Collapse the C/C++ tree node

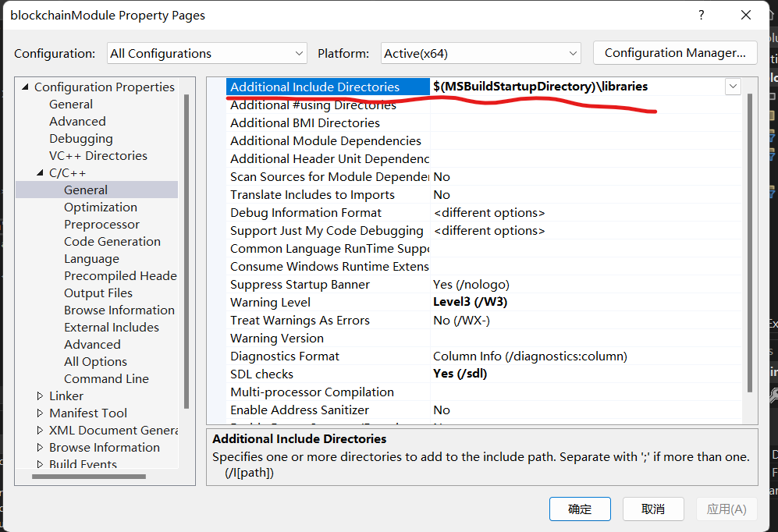coord(40,173)
